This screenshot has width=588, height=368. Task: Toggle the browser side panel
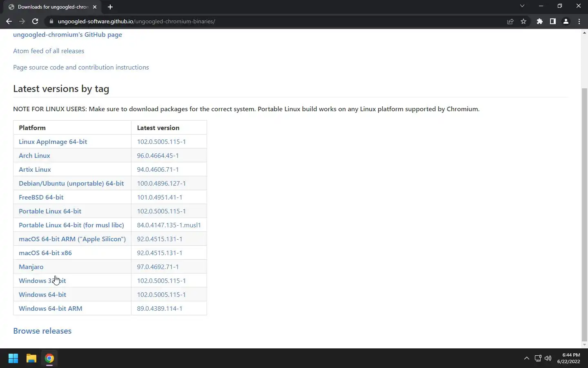[x=553, y=21]
